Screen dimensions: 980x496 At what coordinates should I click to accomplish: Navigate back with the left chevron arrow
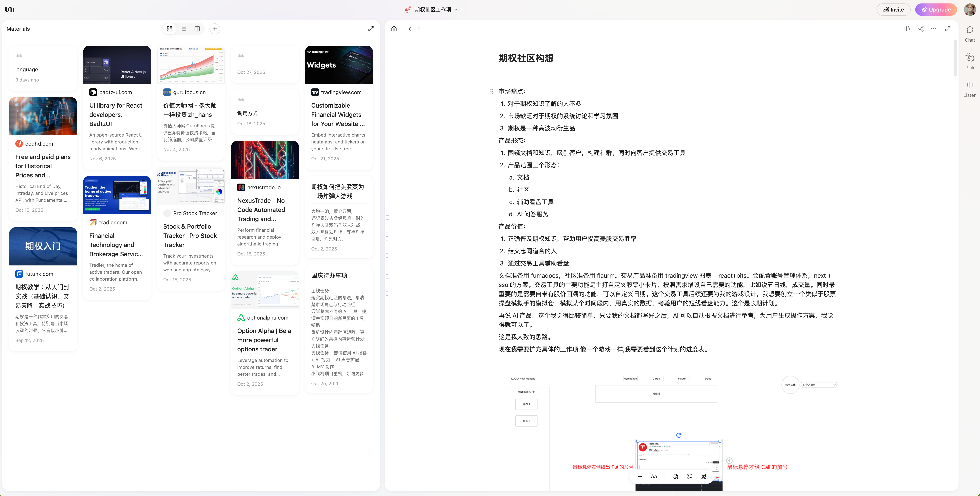coord(410,29)
